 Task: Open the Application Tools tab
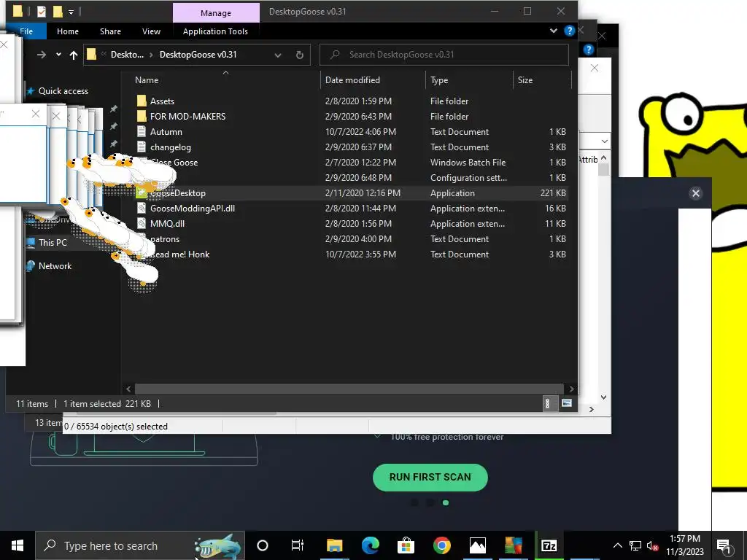coord(215,31)
